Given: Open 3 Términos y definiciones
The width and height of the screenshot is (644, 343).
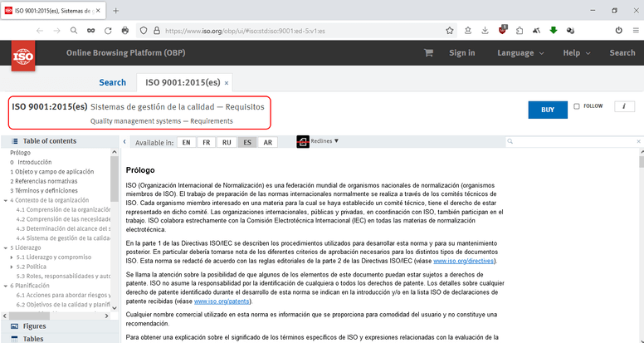Looking at the screenshot, I should [x=44, y=190].
